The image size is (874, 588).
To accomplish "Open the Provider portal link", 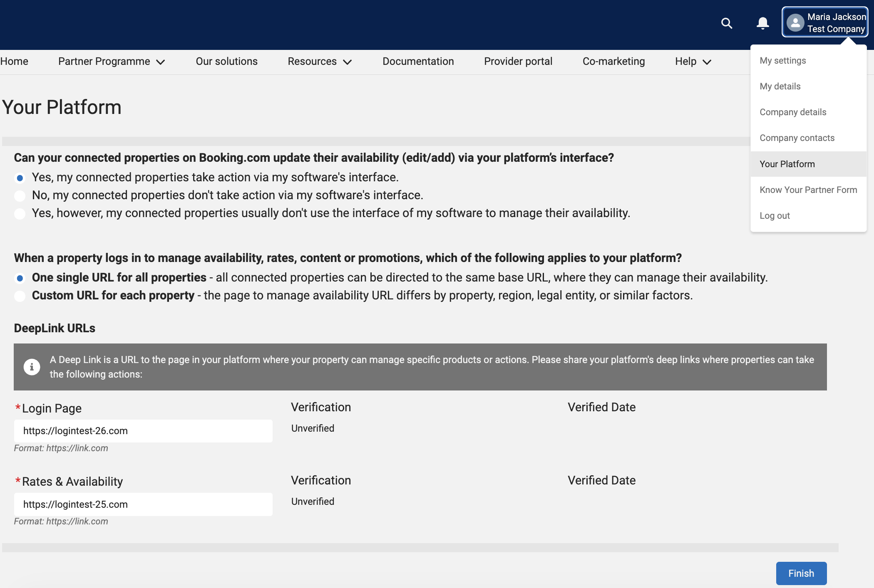I will coord(518,62).
